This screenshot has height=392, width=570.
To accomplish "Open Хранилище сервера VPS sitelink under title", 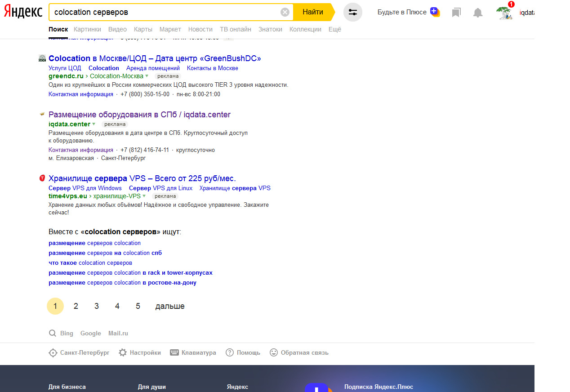I will click(235, 188).
